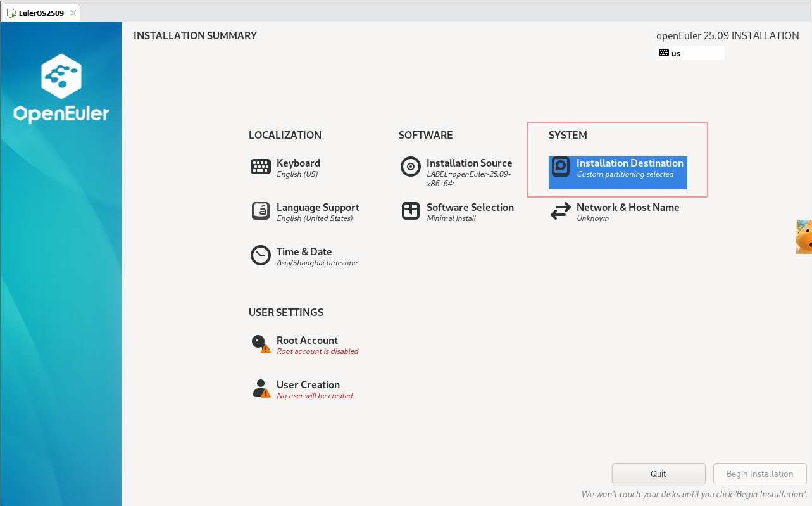Open the Installation Source label

[470, 163]
